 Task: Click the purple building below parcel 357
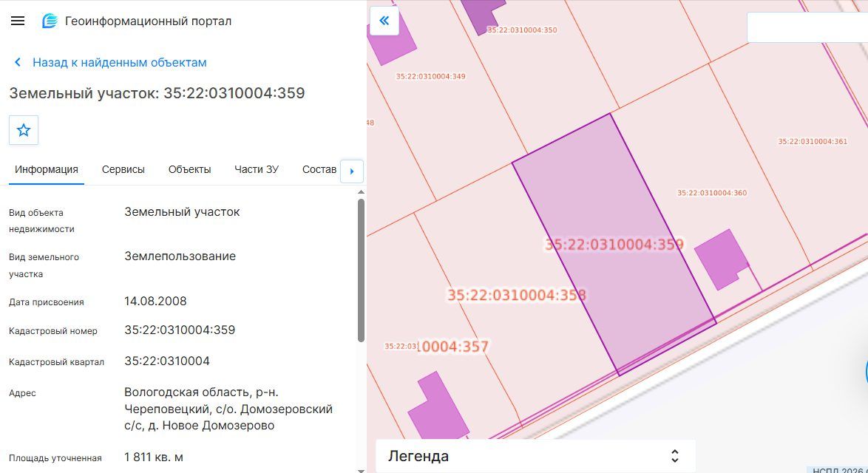click(x=439, y=406)
